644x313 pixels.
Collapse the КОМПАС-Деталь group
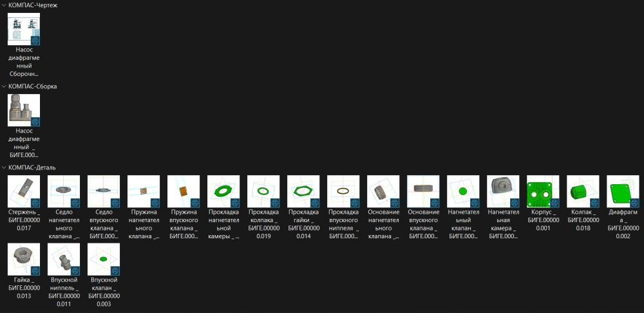coord(5,167)
